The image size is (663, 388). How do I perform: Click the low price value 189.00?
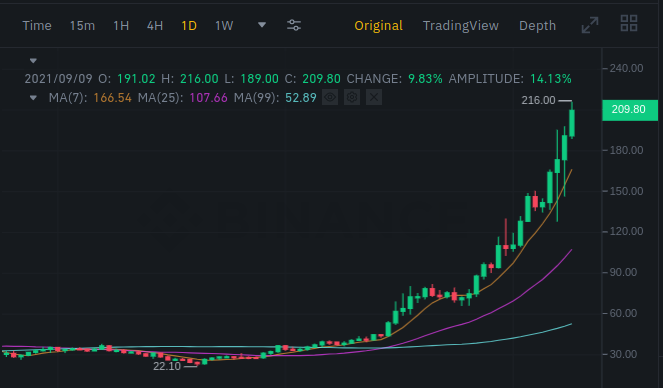[260, 79]
